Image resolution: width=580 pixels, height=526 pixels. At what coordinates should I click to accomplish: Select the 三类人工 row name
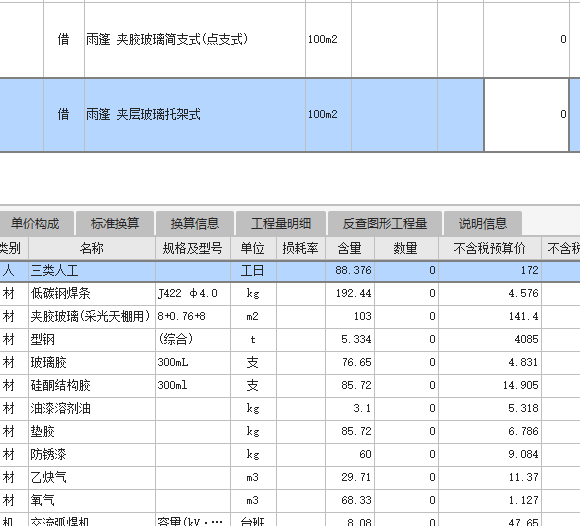[54, 271]
